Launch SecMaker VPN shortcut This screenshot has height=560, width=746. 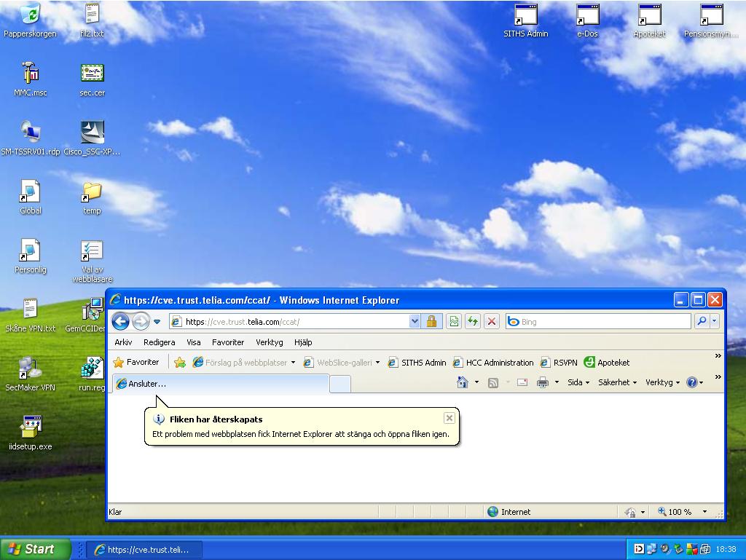31,374
